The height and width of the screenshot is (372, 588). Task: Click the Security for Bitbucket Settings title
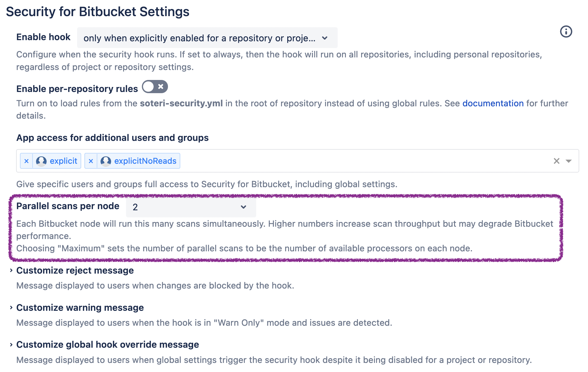98,12
